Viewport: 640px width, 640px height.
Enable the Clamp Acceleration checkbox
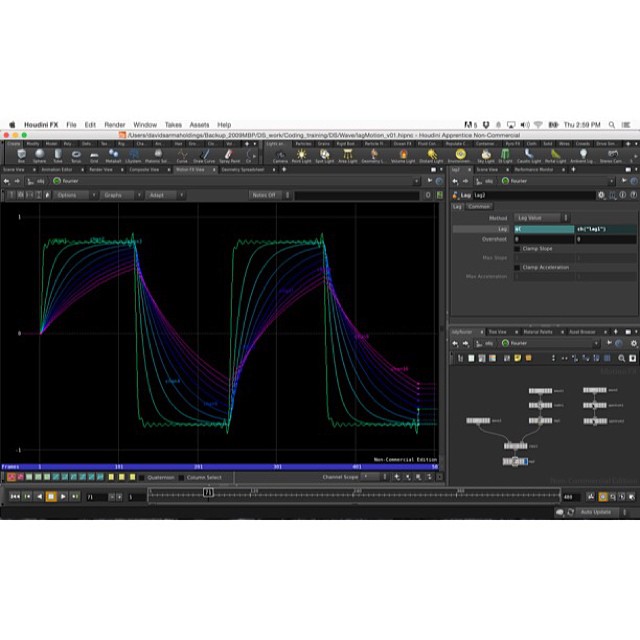(517, 267)
